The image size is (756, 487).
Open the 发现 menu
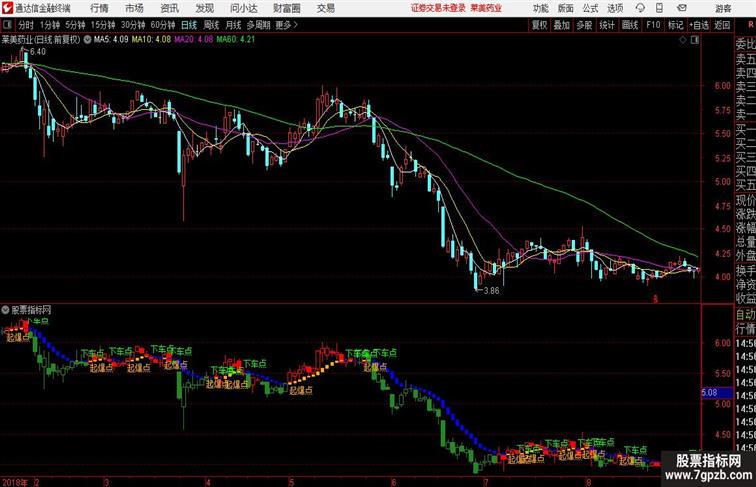coord(204,8)
